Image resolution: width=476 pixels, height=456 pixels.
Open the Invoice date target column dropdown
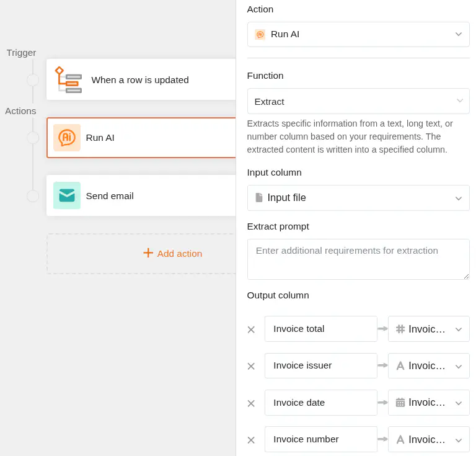point(429,403)
